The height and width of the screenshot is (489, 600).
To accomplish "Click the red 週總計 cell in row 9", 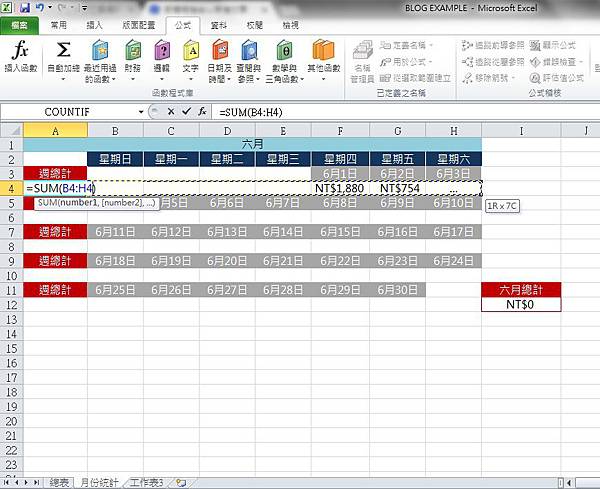I will pyautogui.click(x=55, y=261).
